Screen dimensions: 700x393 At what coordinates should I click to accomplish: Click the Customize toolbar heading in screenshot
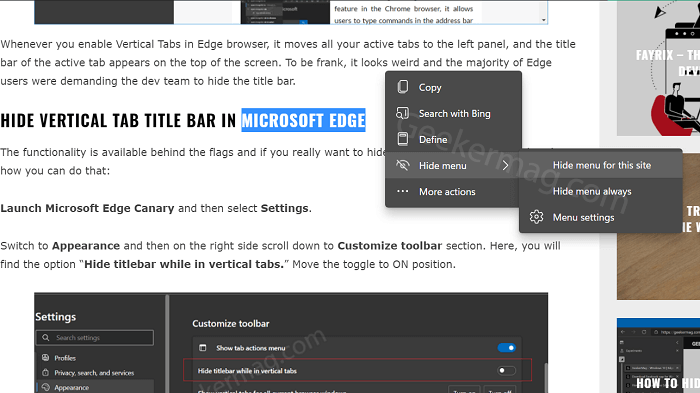pos(231,323)
